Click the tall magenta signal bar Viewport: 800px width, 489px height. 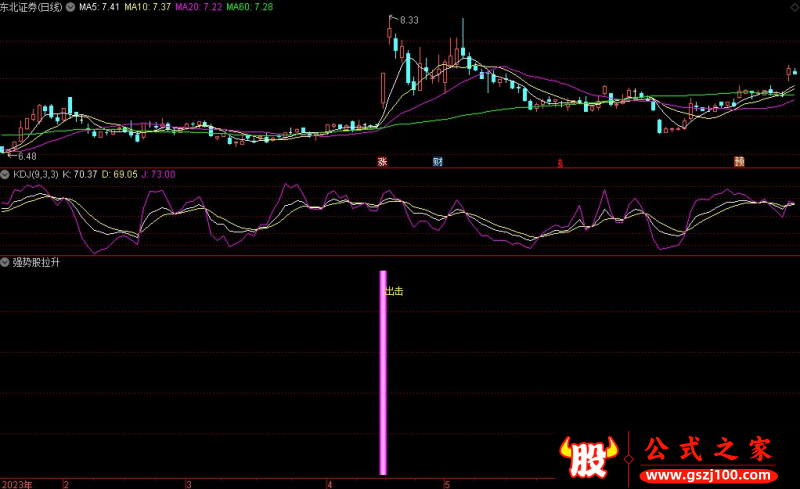pos(383,372)
